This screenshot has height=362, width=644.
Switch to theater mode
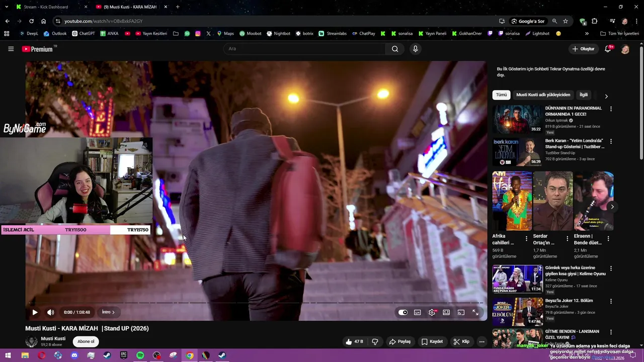click(446, 312)
